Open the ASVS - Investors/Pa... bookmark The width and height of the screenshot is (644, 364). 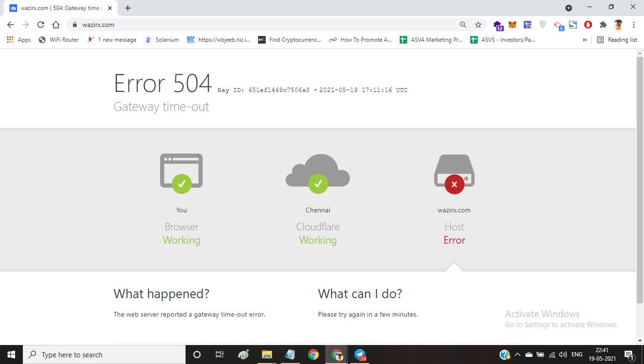(502, 40)
